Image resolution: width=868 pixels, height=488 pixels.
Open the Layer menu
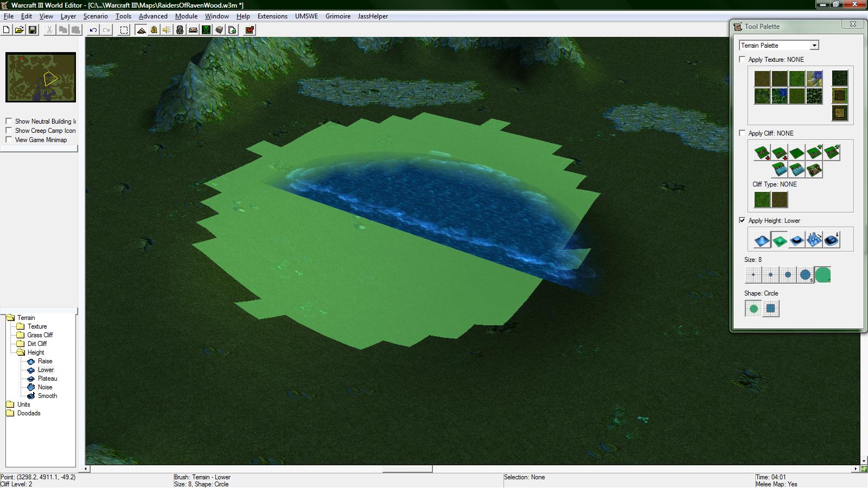(68, 16)
